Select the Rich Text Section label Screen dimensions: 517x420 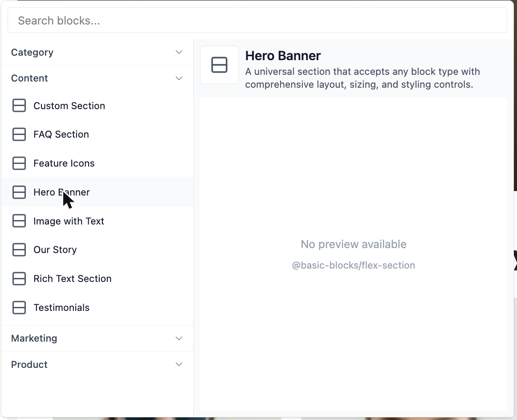pyautogui.click(x=73, y=278)
